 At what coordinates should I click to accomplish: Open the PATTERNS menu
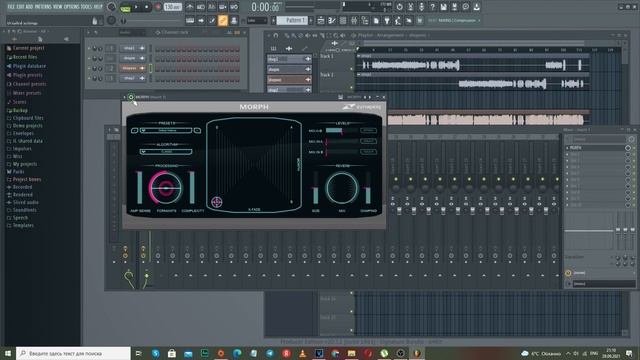43,7
